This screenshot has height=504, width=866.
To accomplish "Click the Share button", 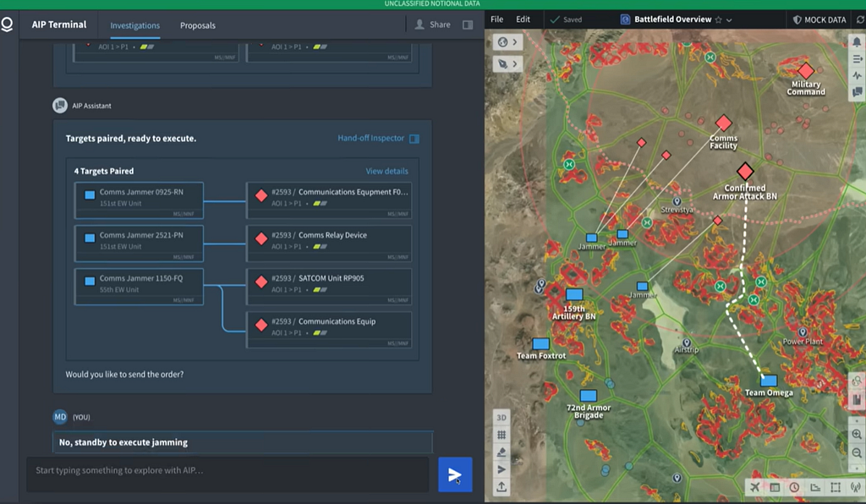I will (x=432, y=25).
